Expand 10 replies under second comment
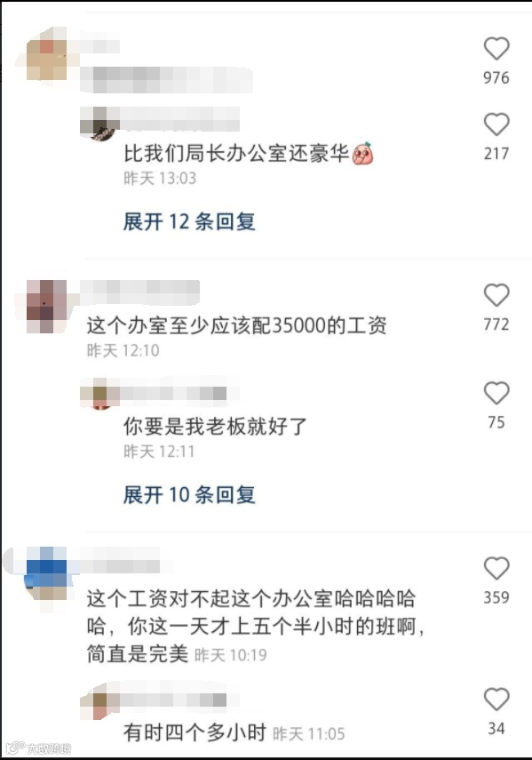 pyautogui.click(x=189, y=495)
